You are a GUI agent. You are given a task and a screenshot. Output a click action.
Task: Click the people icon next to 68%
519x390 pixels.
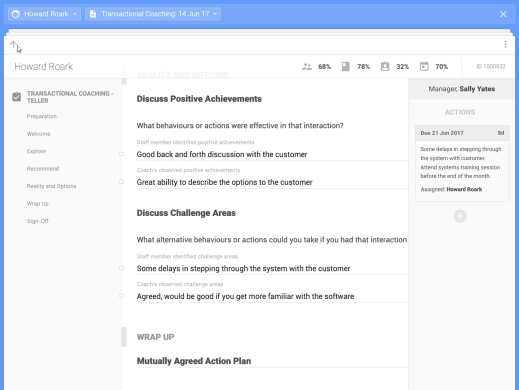click(x=307, y=67)
